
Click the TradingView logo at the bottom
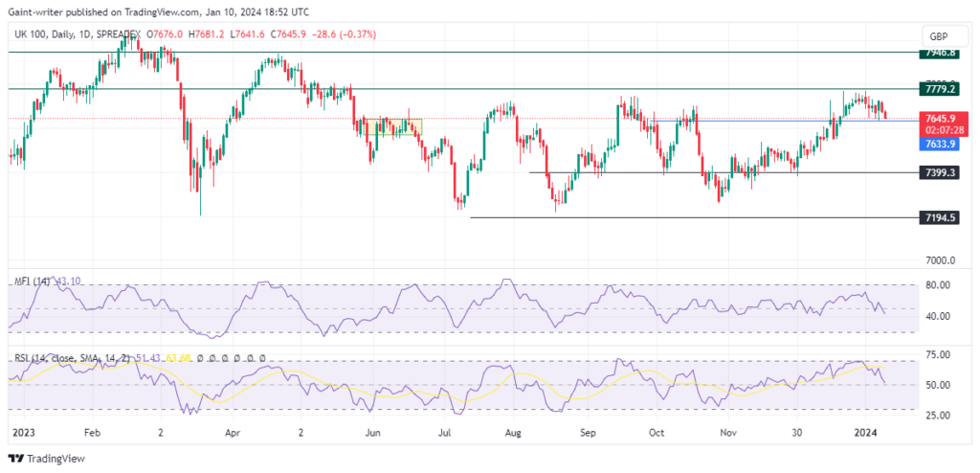pyautogui.click(x=47, y=458)
